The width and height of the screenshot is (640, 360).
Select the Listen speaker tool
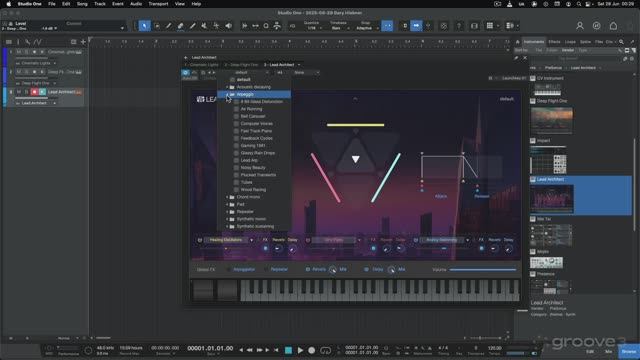click(x=229, y=26)
